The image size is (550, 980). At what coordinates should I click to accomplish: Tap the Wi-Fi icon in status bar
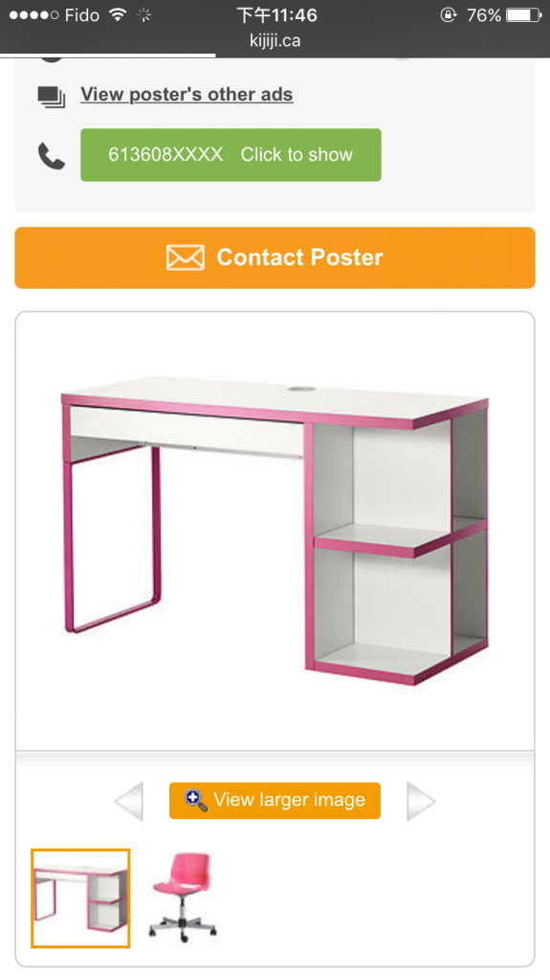point(118,14)
